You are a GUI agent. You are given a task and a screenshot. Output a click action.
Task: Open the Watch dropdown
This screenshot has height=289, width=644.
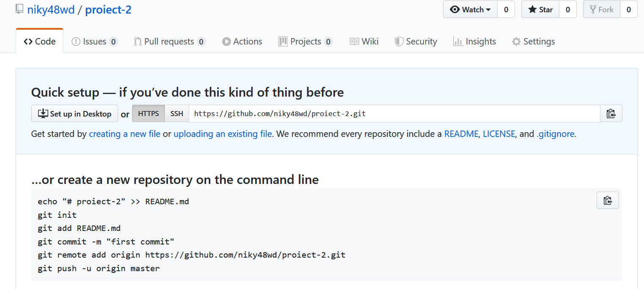470,9
